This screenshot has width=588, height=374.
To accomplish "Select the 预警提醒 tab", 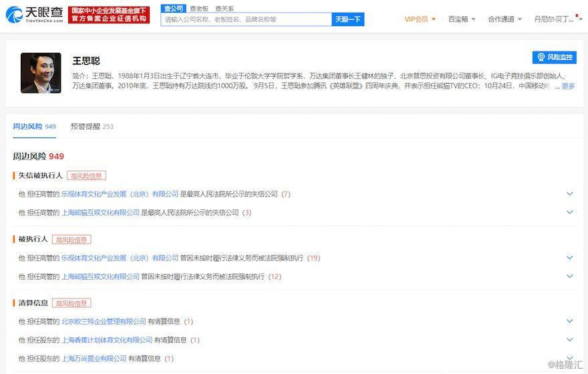I will click(x=92, y=126).
